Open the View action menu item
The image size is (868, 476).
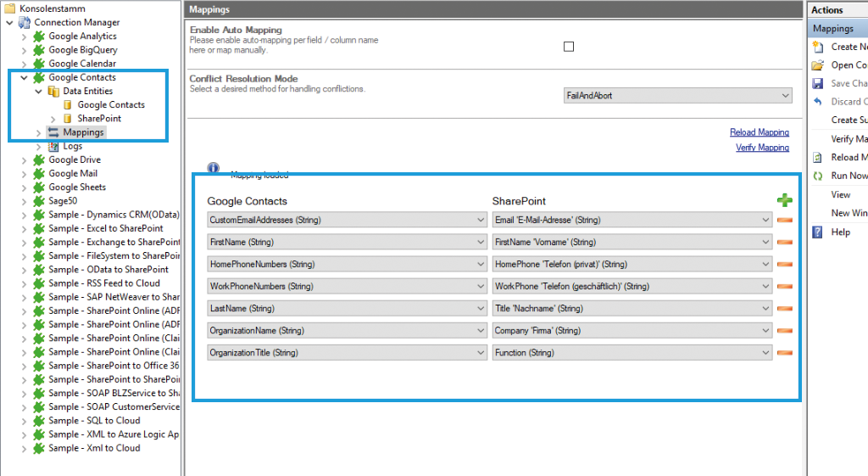click(840, 194)
